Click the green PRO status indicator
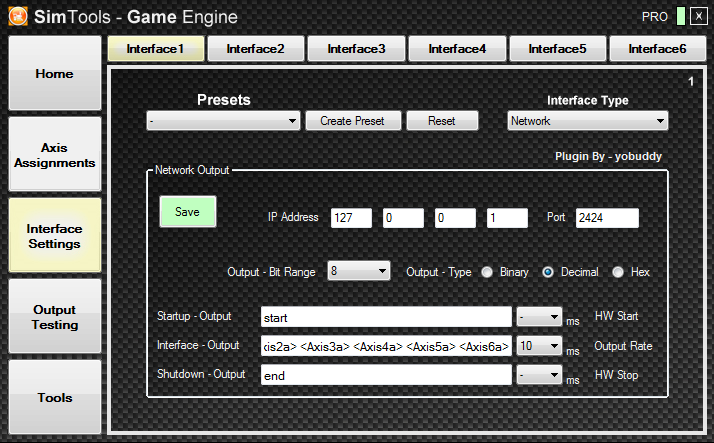Screen dimensions: 714x443 (681, 16)
